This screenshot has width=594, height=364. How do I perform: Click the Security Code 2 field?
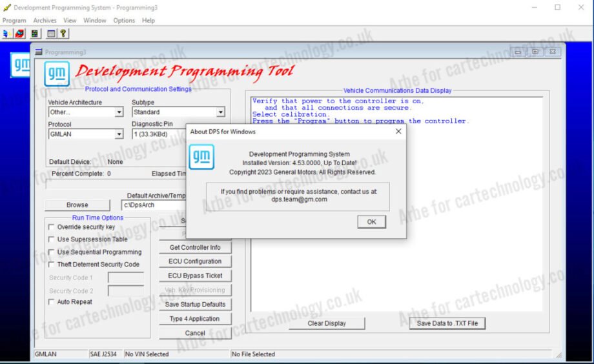tap(126, 291)
